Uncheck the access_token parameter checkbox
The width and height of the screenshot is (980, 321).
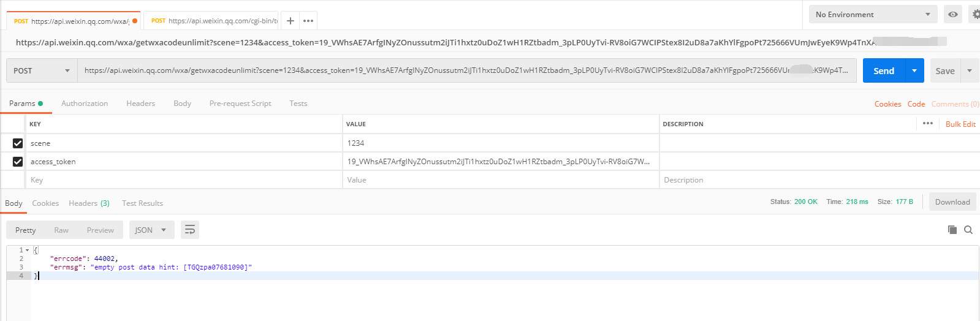[x=18, y=162]
